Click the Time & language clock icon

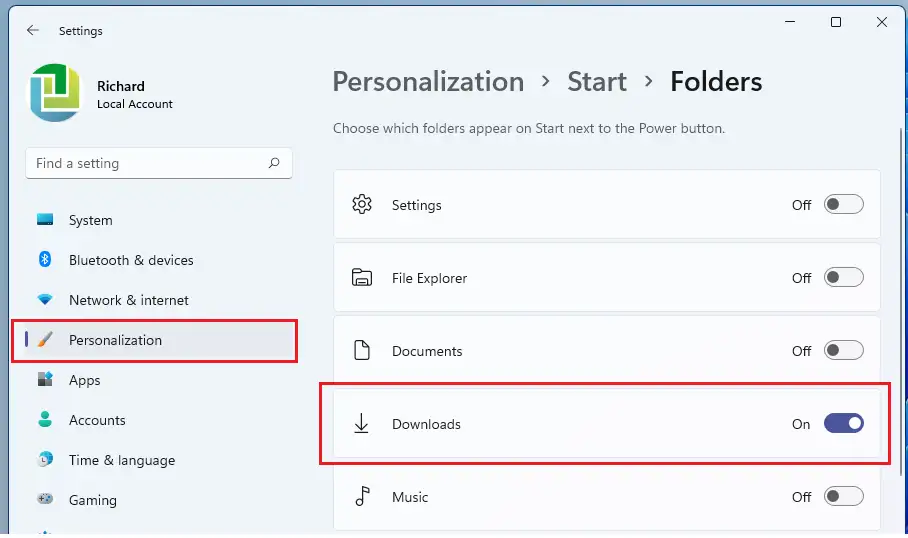(x=45, y=459)
